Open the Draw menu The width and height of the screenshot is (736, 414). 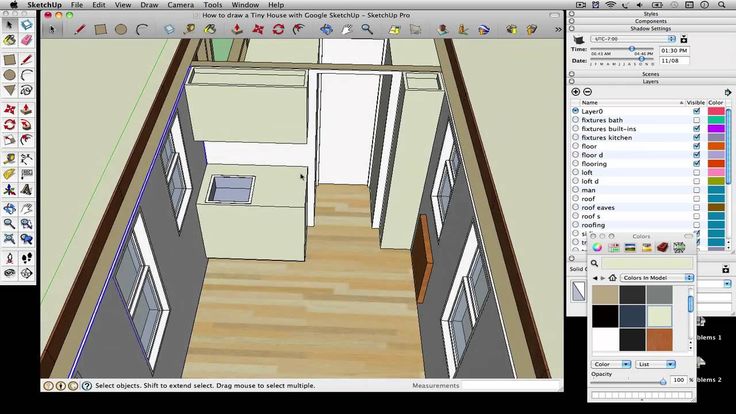(x=149, y=5)
